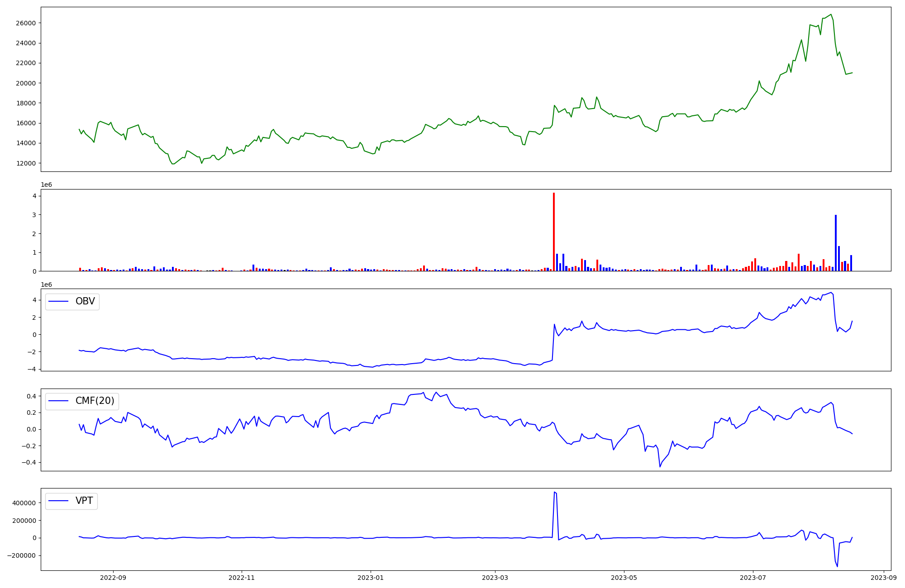
Task: Click the 26000 price axis label
Action: point(26,23)
